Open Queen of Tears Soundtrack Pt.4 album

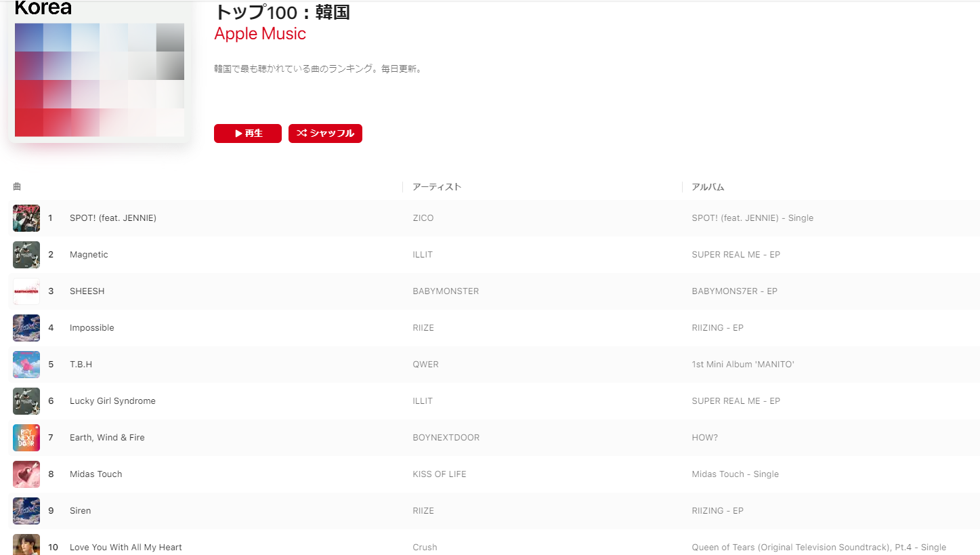pos(819,548)
